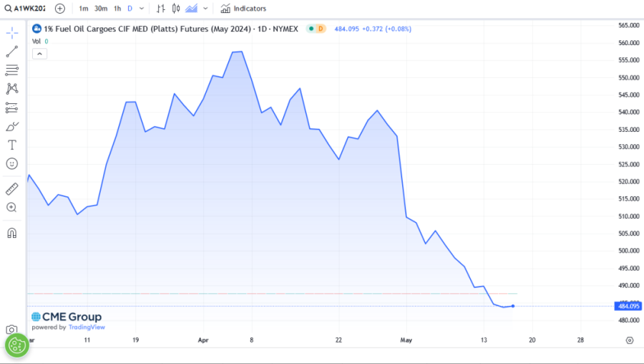644x364 pixels.
Task: Expand the time interval dropdown arrow
Action: click(x=142, y=9)
